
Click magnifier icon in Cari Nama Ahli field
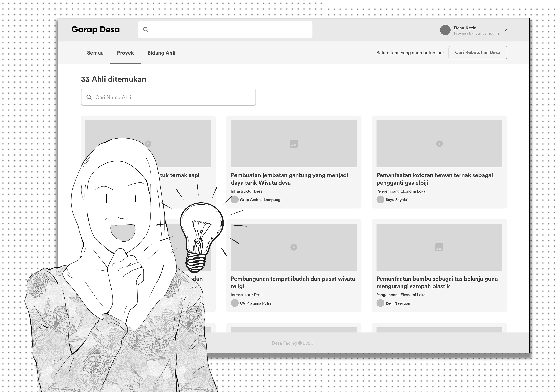tap(89, 97)
